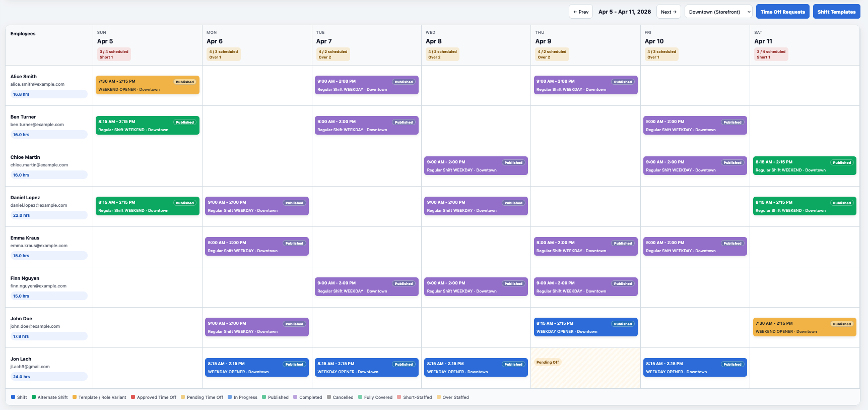868x410 pixels.
Task: Open Chloe Martin's Saturday weekend shift
Action: point(805,165)
